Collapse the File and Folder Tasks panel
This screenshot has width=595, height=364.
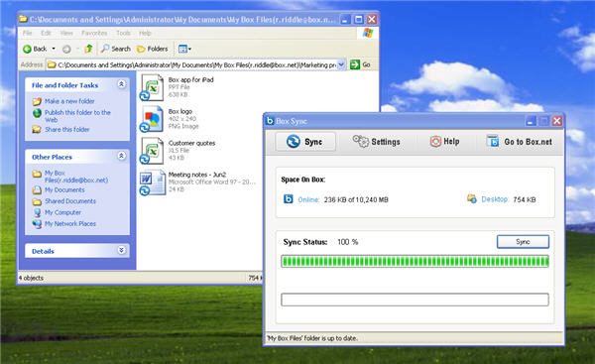tap(121, 84)
